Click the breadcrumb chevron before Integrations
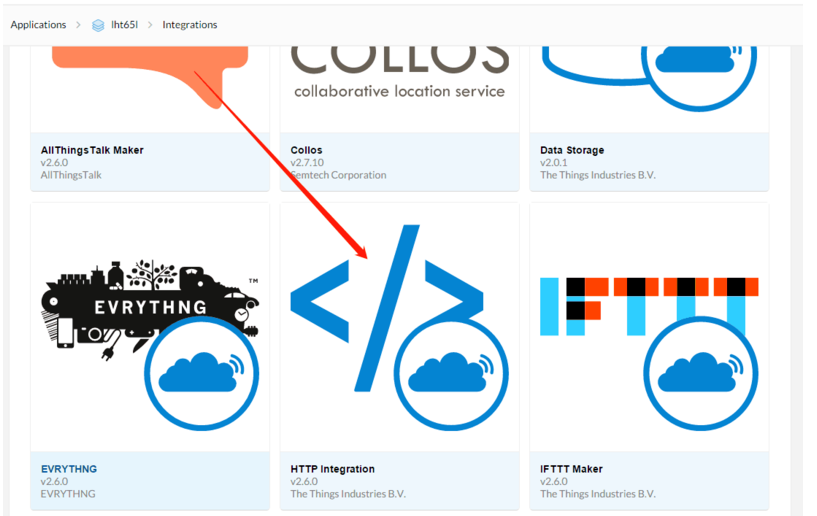Screen dimensions: 817x516 click(x=150, y=25)
